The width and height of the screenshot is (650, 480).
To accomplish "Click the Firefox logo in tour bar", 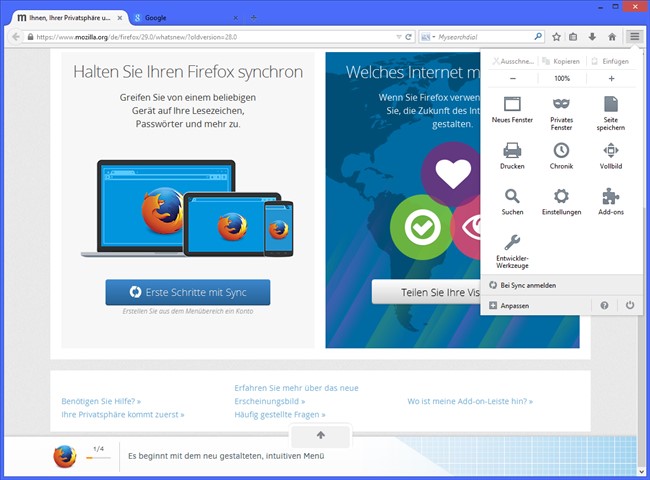I will tap(65, 456).
